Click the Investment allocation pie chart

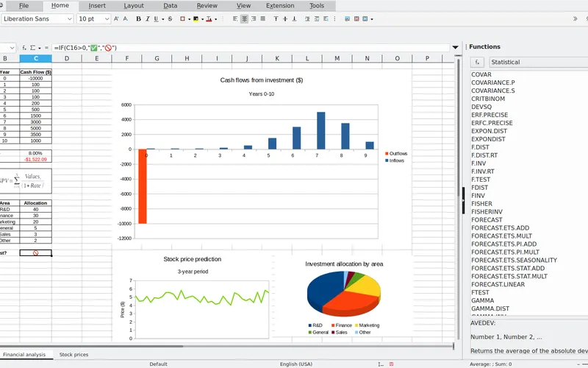point(343,297)
